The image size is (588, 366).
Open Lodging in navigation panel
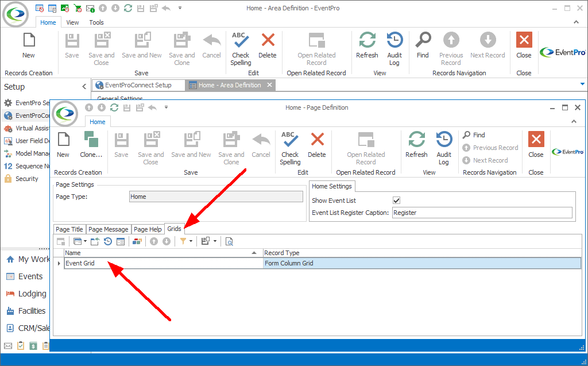(x=32, y=294)
